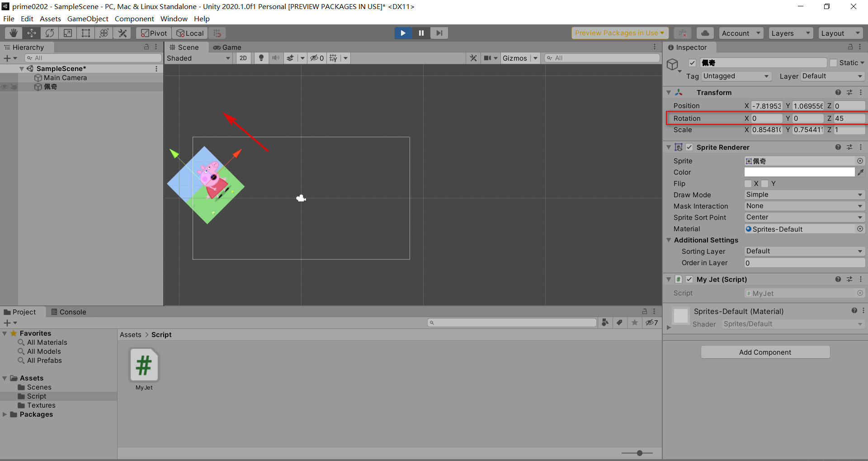Enable Flip X checkbox
868x461 pixels.
pos(748,183)
